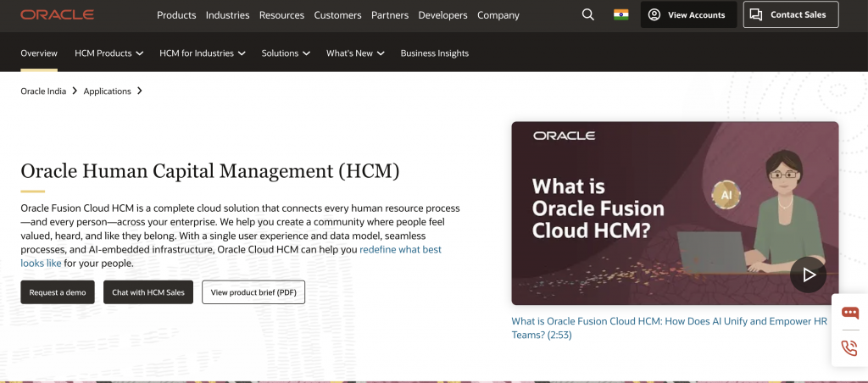Expand the HCM for Industries dropdown
The height and width of the screenshot is (383, 868).
pos(202,53)
